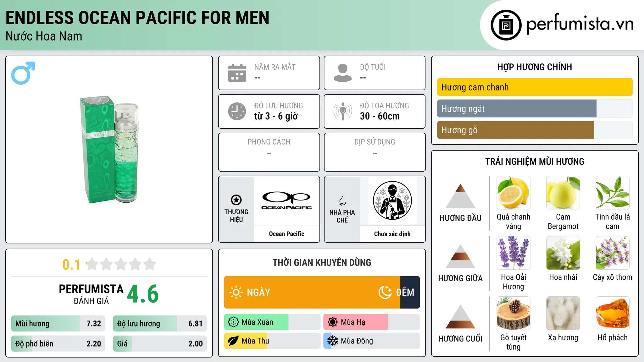Image resolution: width=644 pixels, height=362 pixels.
Task: Open the Hoa nhài jasmine image
Action: click(563, 253)
